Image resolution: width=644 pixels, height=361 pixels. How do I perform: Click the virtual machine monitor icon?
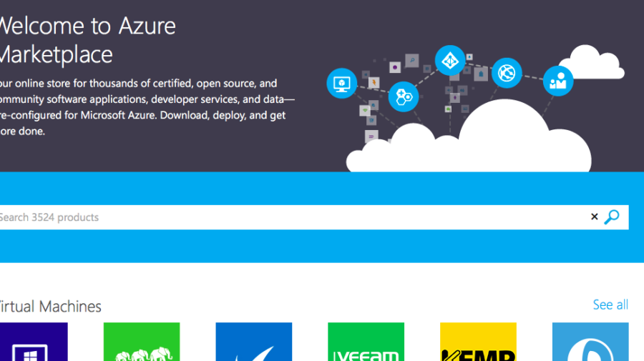coord(341,84)
